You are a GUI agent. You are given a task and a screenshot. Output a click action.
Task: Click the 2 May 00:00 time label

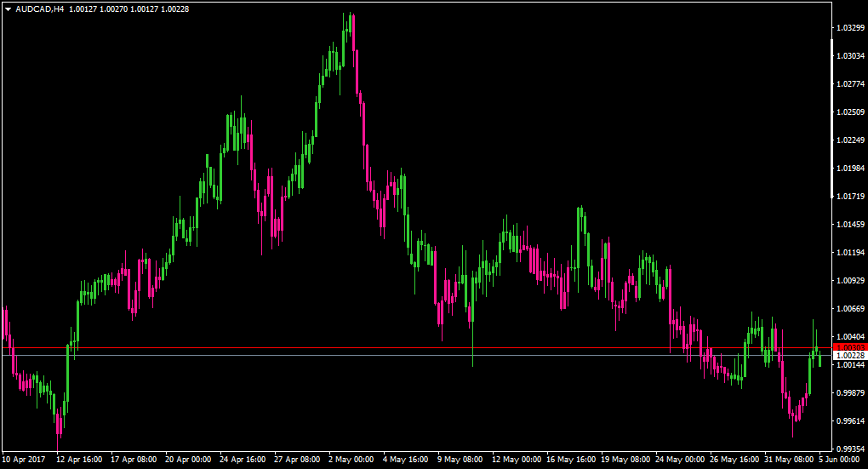(x=351, y=460)
